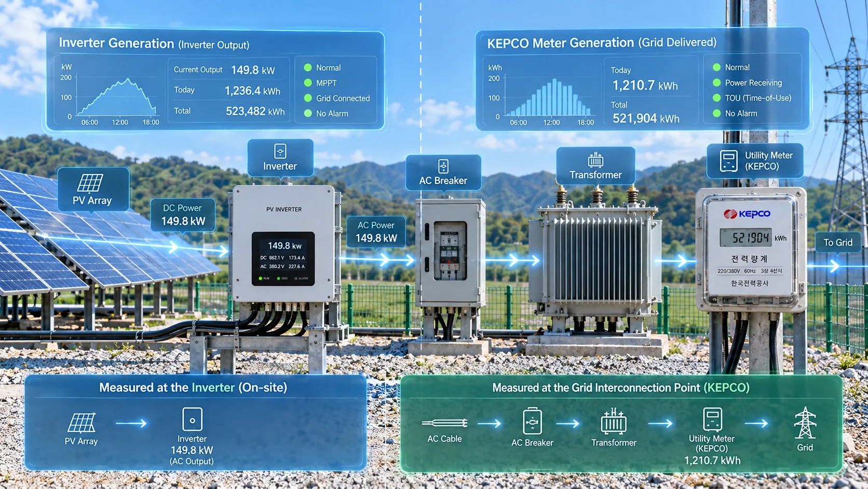Click the AC Breaker icon label

click(443, 173)
